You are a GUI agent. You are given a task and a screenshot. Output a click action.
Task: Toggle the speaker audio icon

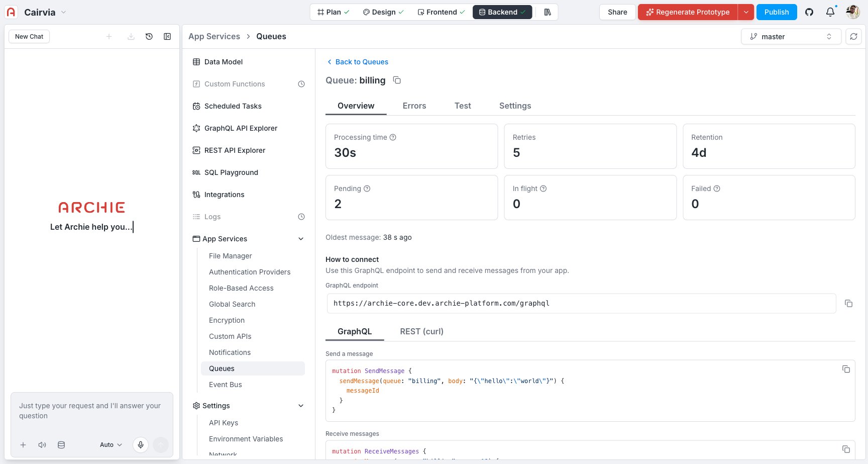pos(42,445)
